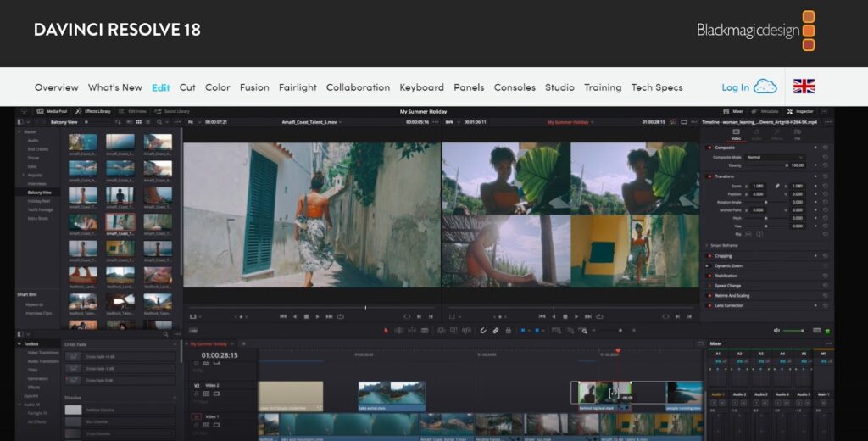Click the UK flag region selector
This screenshot has height=441, width=868.
(x=804, y=86)
